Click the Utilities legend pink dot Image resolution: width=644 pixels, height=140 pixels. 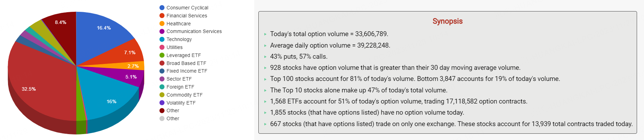click(162, 47)
